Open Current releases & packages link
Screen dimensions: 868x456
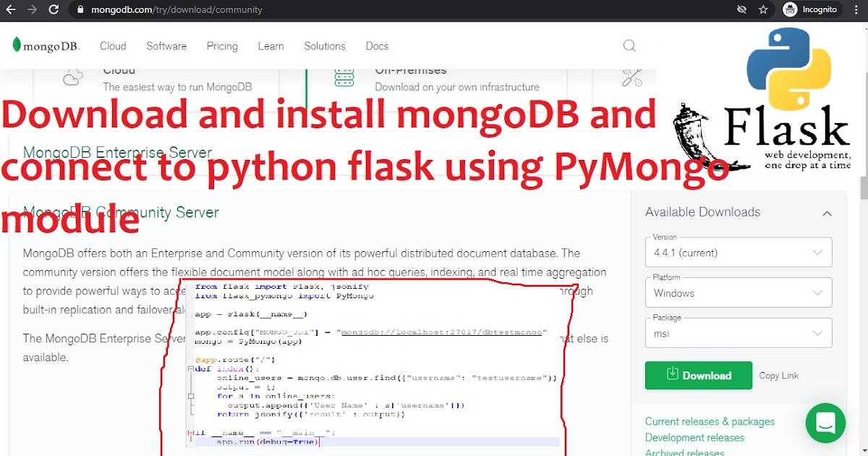710,421
